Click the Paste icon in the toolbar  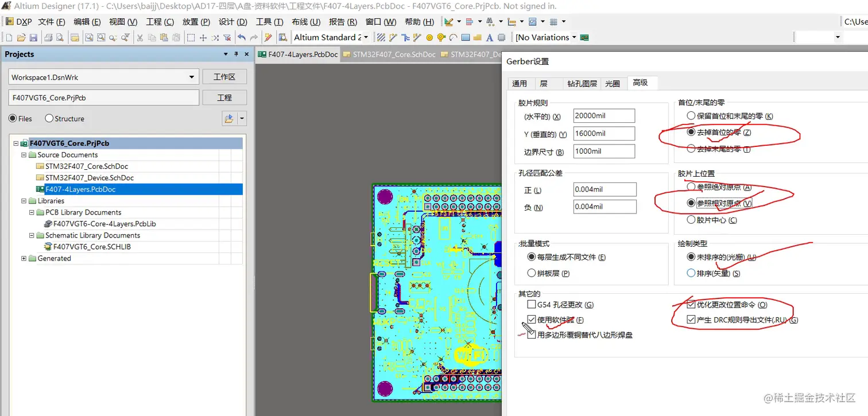(164, 37)
